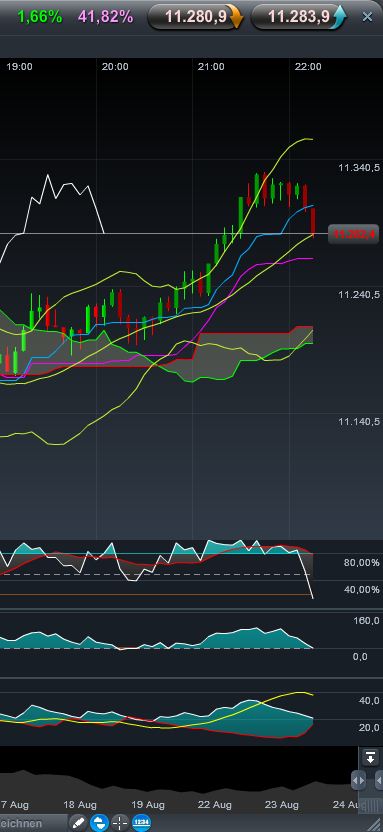Click the 80,00% oscillator axis label
The width and height of the screenshot is (383, 832).
[x=362, y=562]
